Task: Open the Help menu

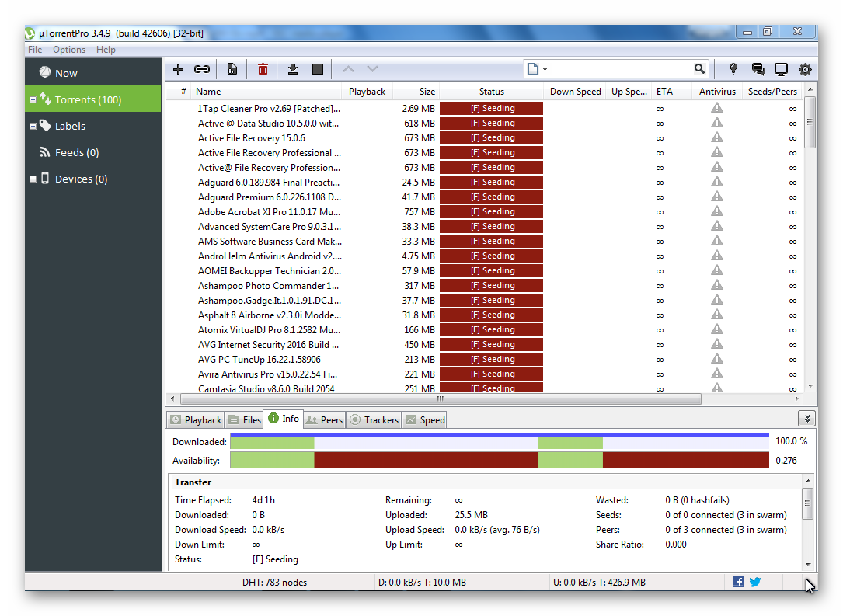Action: (106, 50)
